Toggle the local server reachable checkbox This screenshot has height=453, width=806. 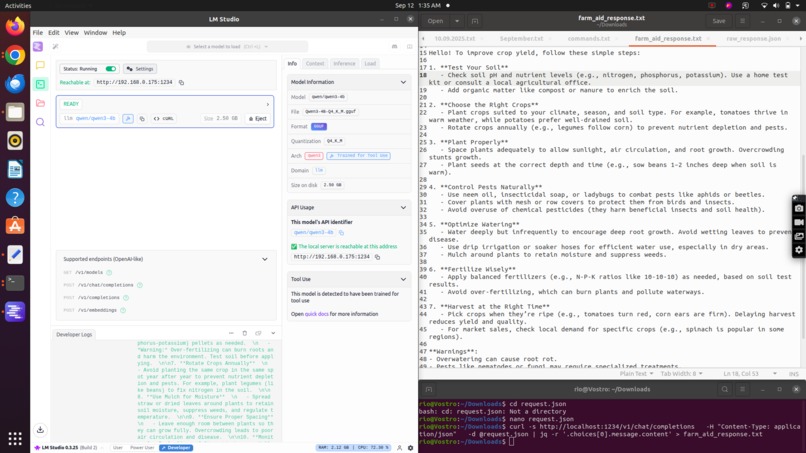[x=294, y=246]
